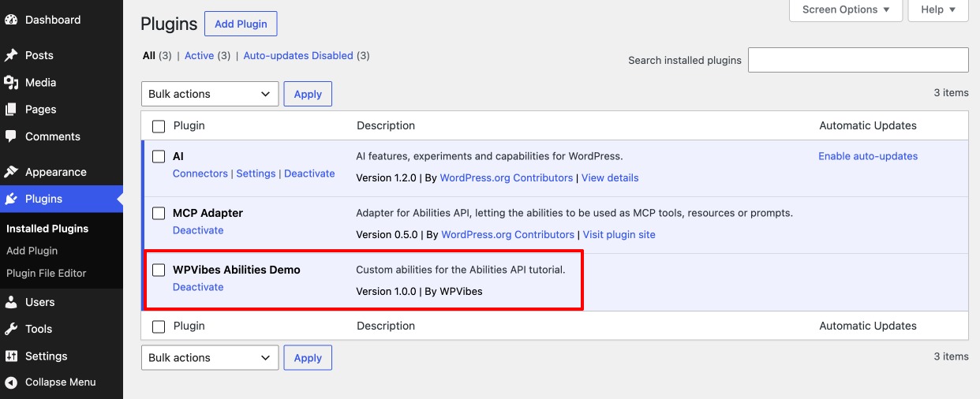Image resolution: width=980 pixels, height=399 pixels.
Task: Open View details for AI plugin
Action: click(x=610, y=177)
